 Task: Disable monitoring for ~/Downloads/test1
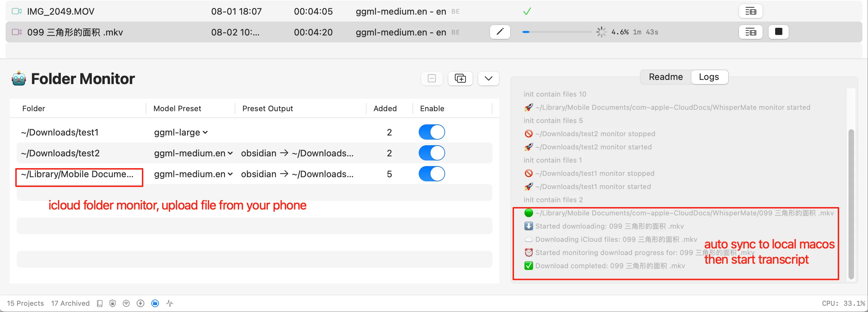point(432,132)
